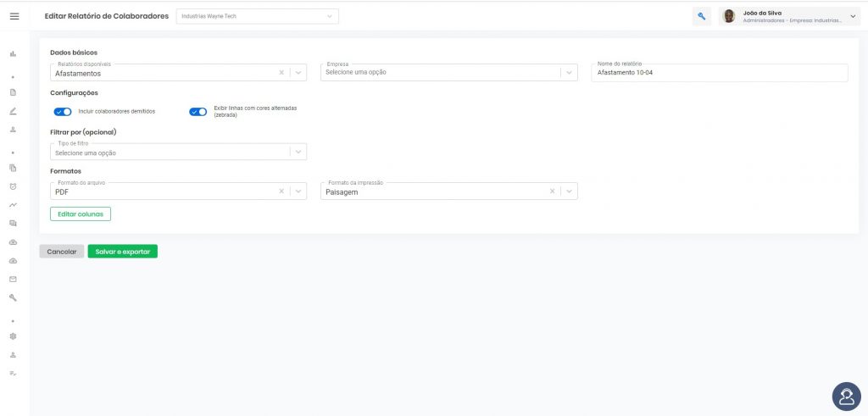
Task: Open the chat messages sidebar icon
Action: coord(13,223)
